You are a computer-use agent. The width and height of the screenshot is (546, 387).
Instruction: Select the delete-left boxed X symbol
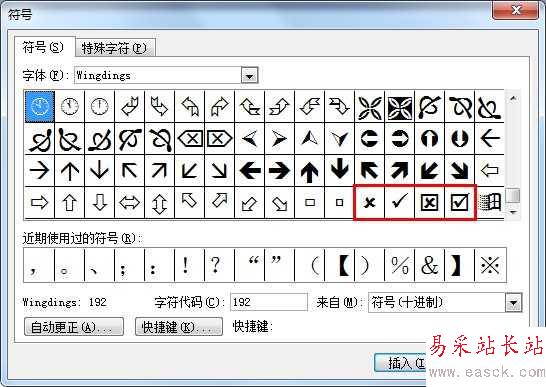[x=189, y=138]
